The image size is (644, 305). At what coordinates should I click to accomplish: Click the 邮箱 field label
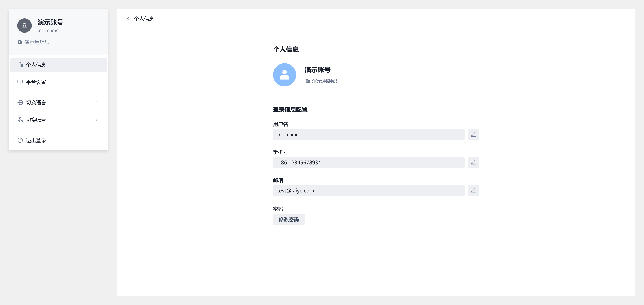pos(278,180)
